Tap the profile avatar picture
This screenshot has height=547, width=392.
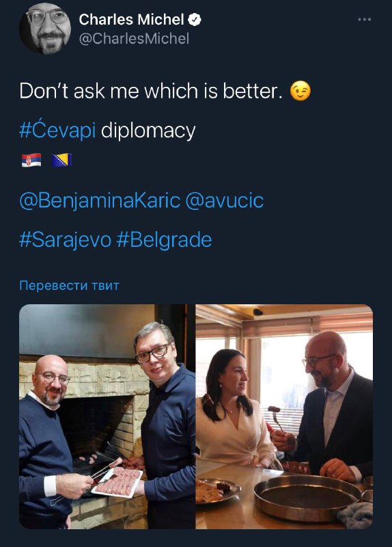tap(45, 28)
